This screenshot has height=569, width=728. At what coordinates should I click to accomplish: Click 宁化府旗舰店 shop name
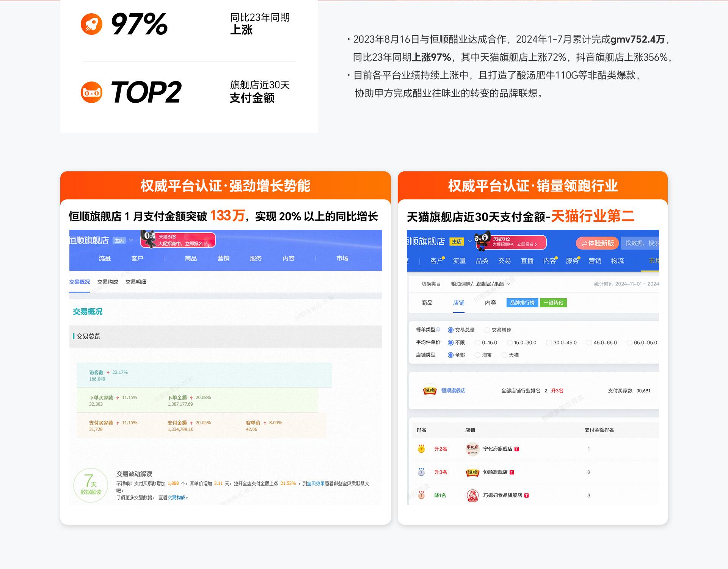[x=498, y=449]
